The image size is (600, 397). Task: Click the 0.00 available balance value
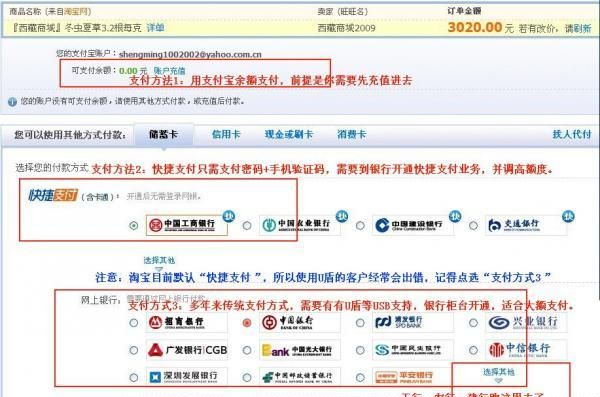click(x=128, y=71)
